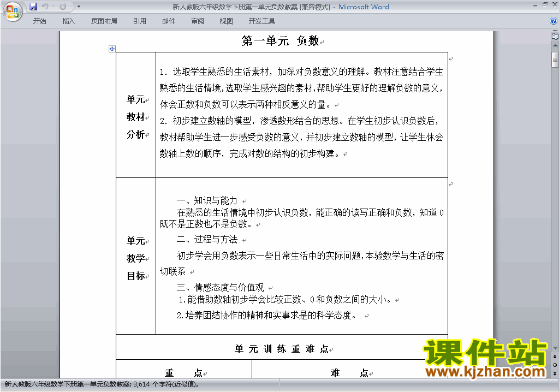Click the Save floppy disk icon

click(33, 7)
